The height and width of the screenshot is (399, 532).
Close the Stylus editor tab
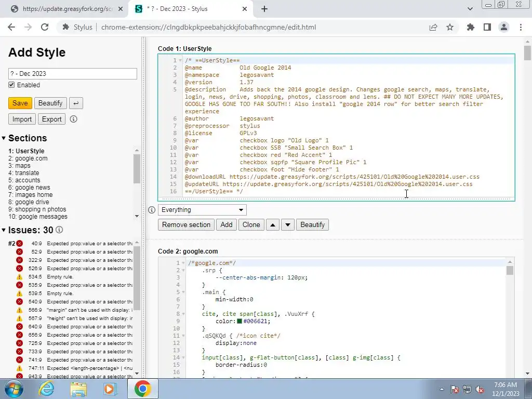[x=245, y=9]
